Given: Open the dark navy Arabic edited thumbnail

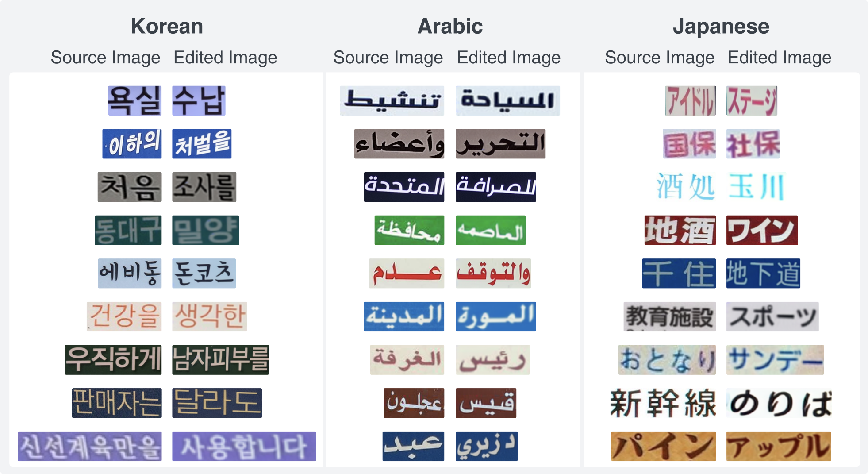Looking at the screenshot, I should 495,187.
